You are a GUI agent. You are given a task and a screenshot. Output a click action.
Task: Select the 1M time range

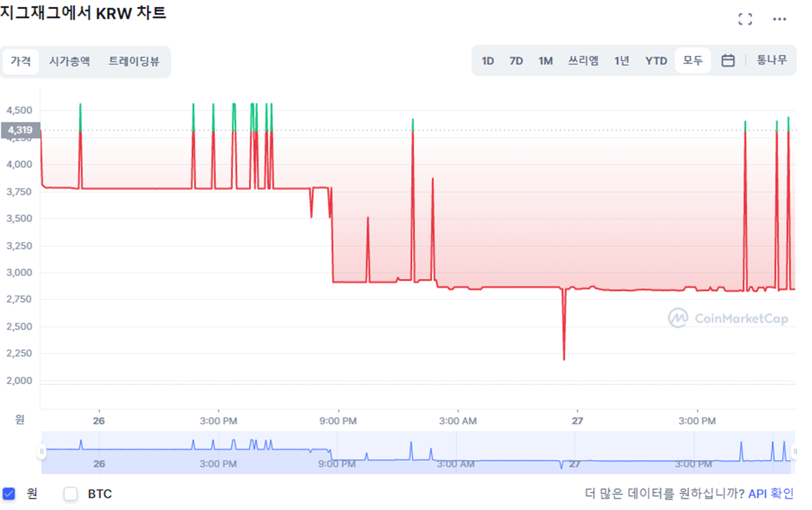click(545, 61)
